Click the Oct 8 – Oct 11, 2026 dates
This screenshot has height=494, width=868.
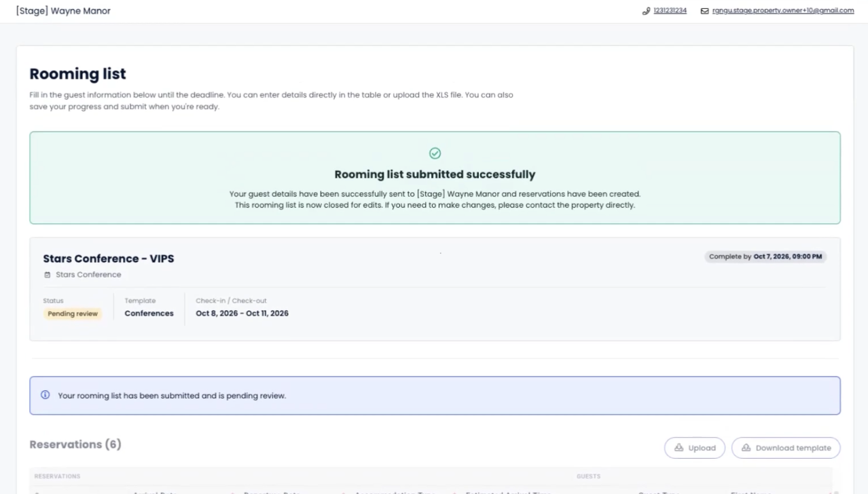242,313
